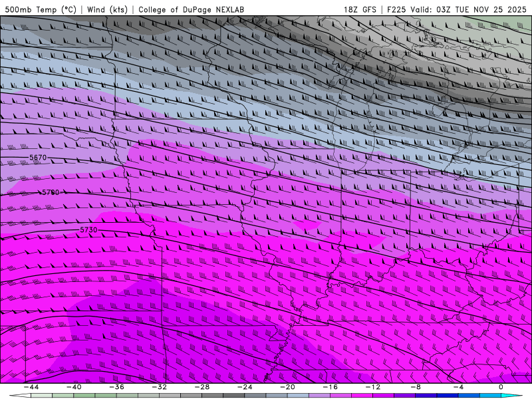Click the -12 color scale label
This screenshot has height=399, width=532.
tap(373, 387)
